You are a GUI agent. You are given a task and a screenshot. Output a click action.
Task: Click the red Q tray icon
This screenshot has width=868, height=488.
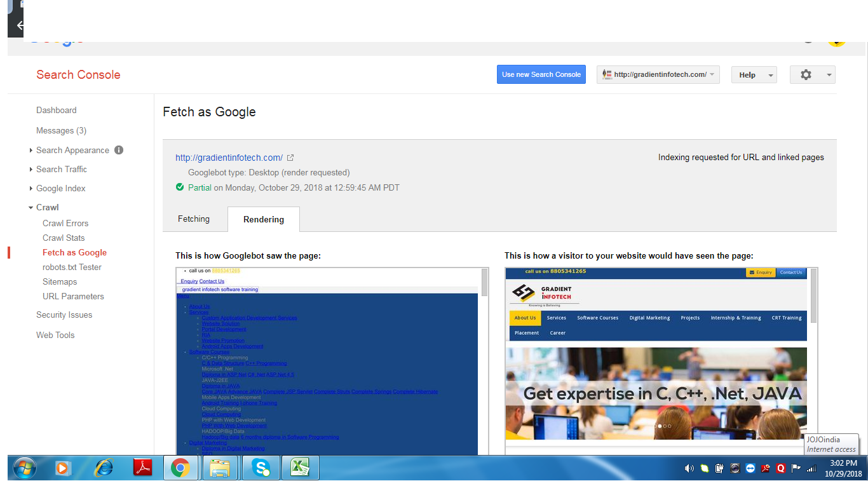click(x=781, y=468)
